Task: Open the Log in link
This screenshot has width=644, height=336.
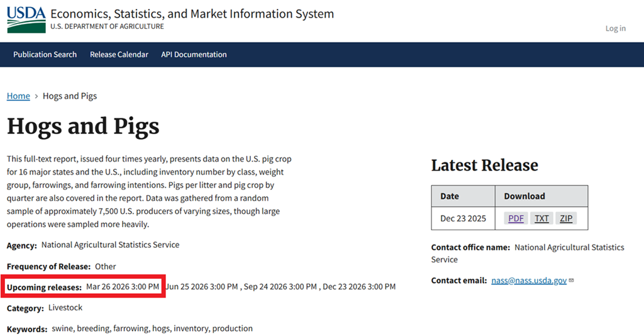Action: click(x=615, y=28)
